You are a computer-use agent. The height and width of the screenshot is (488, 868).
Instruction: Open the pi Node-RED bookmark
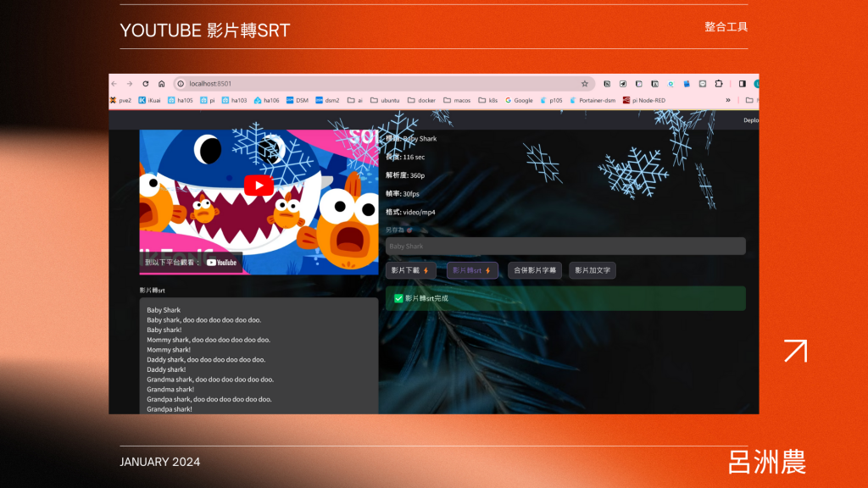[644, 100]
